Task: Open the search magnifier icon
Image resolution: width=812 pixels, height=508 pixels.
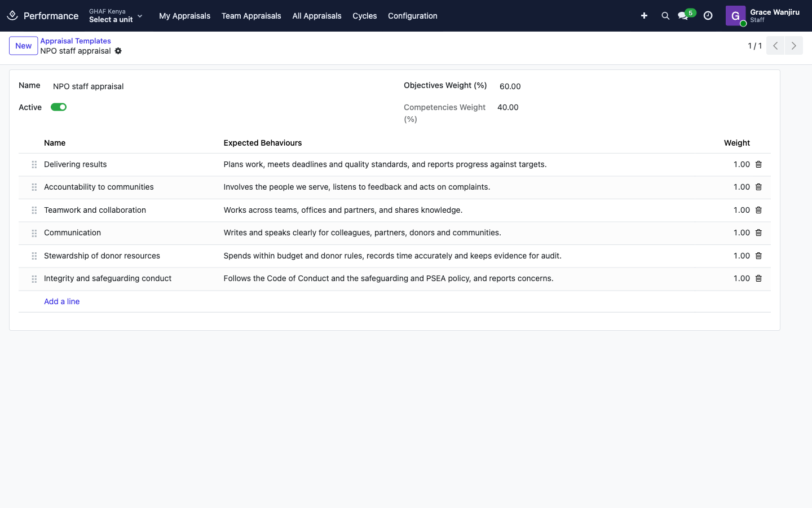Action: click(x=665, y=16)
